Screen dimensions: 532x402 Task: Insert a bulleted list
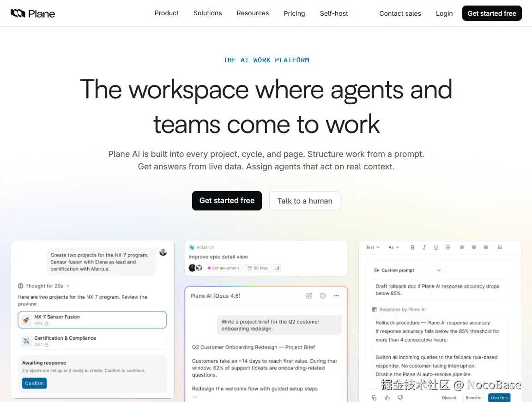point(500,247)
